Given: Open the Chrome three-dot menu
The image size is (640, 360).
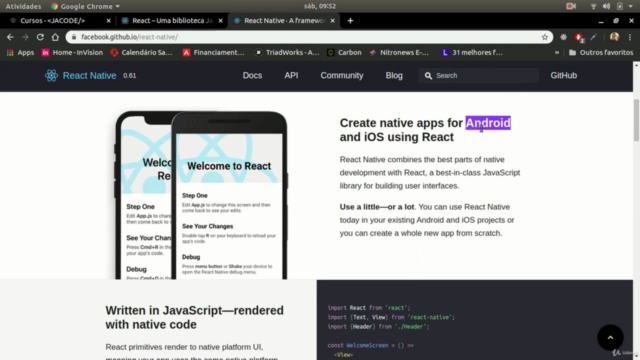Looking at the screenshot, I should click(x=630, y=37).
